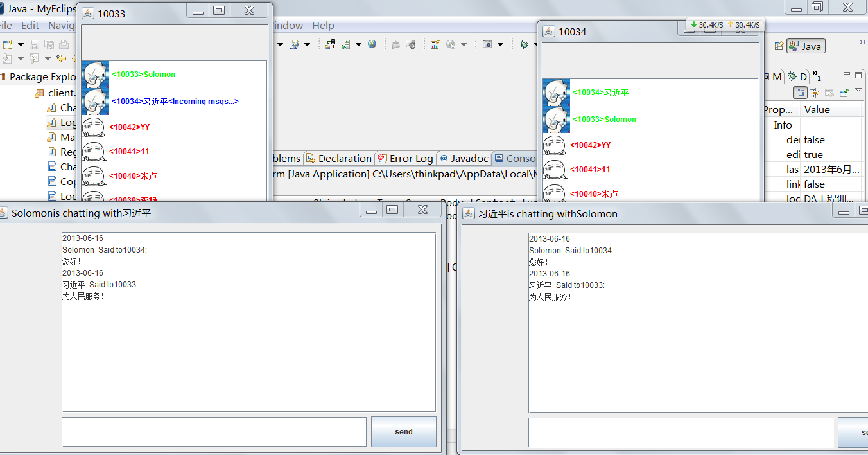Click the screen capture camera icon
Viewport: 868px width, 455px height.
(487, 44)
